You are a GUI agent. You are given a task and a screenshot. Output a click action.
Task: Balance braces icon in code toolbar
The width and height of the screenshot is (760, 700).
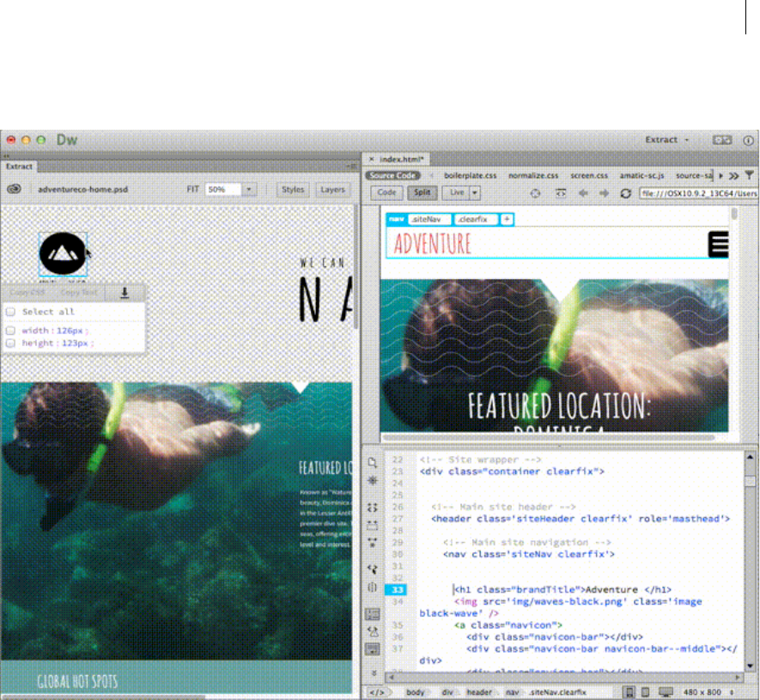point(372,587)
